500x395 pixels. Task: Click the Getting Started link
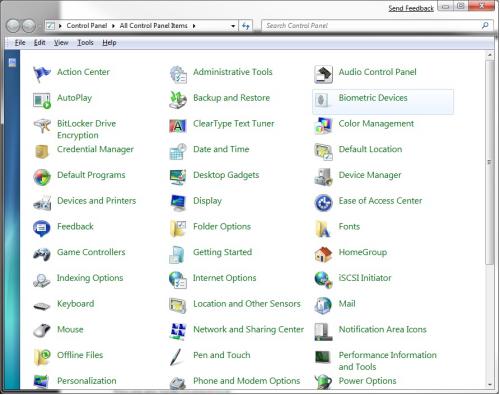tap(223, 252)
